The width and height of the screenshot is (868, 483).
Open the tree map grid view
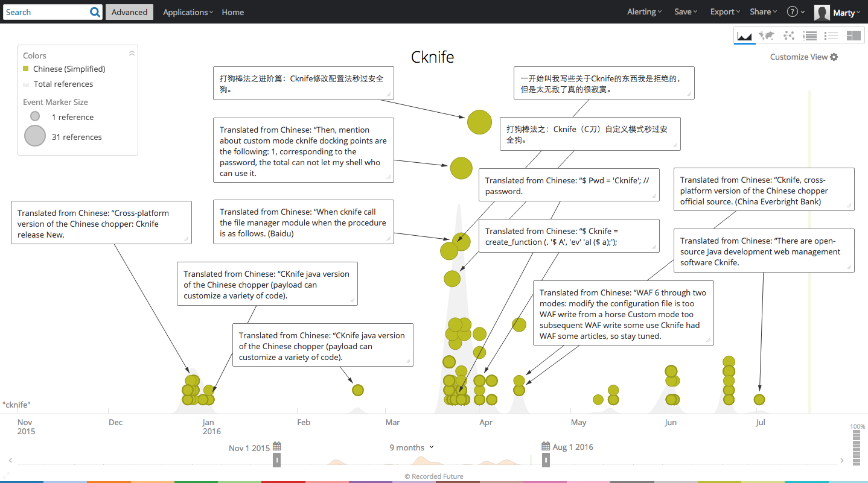click(854, 36)
